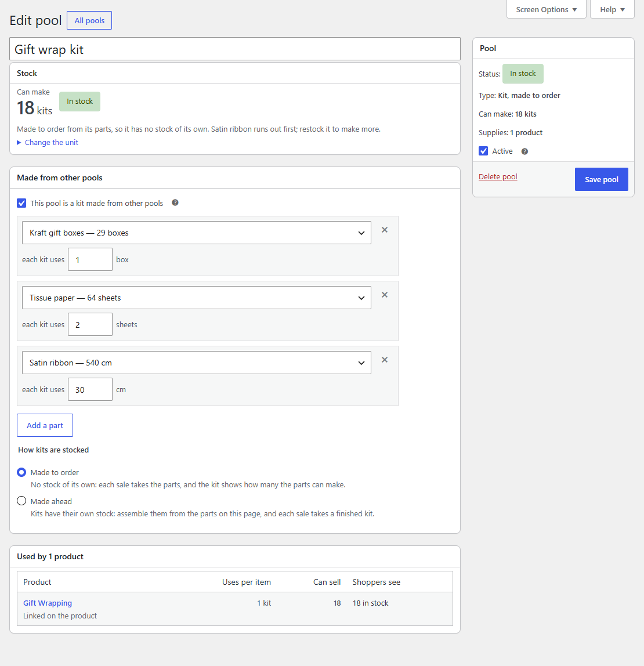This screenshot has width=644, height=666.
Task: Add a part to the kit
Action: click(x=45, y=425)
